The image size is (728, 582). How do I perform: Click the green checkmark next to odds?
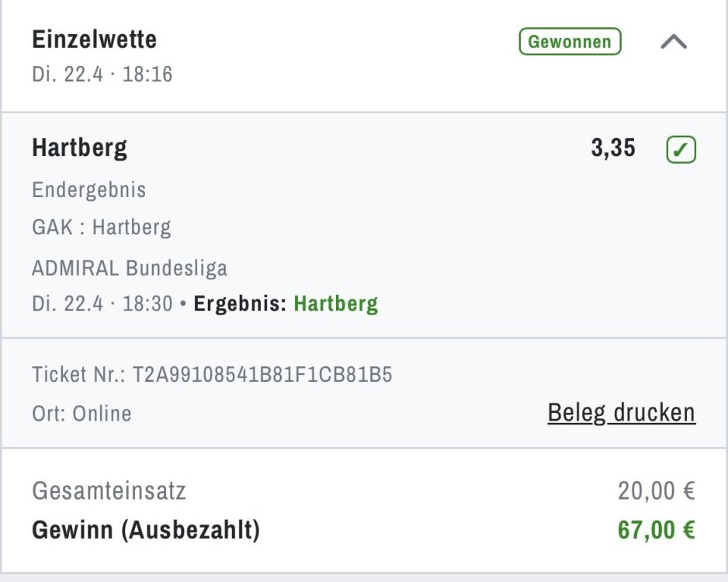point(681,150)
